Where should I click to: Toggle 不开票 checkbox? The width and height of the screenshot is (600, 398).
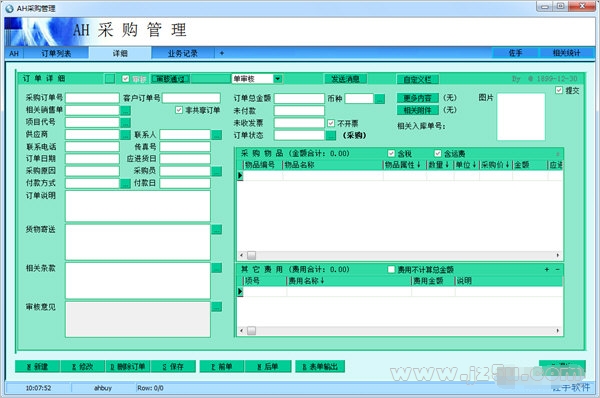tap(331, 123)
